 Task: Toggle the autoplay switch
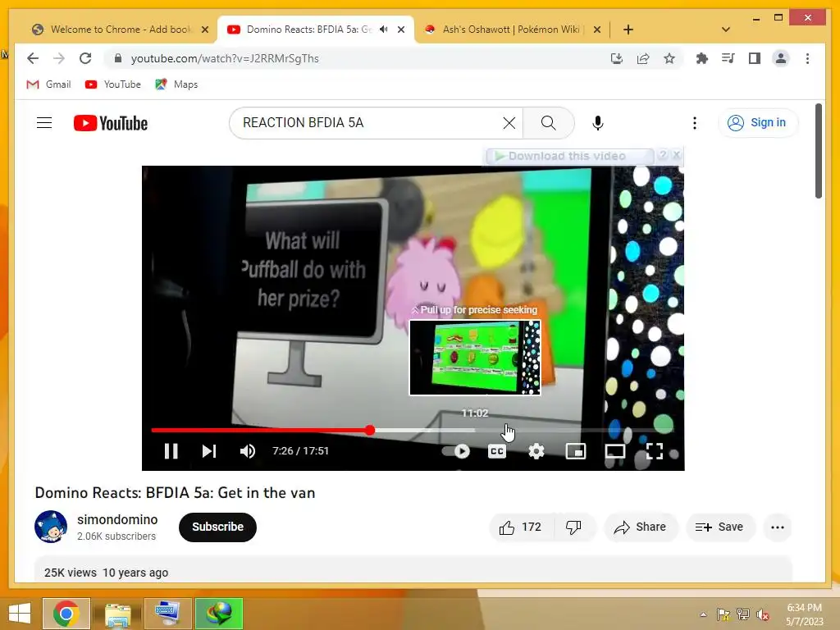[x=456, y=451]
